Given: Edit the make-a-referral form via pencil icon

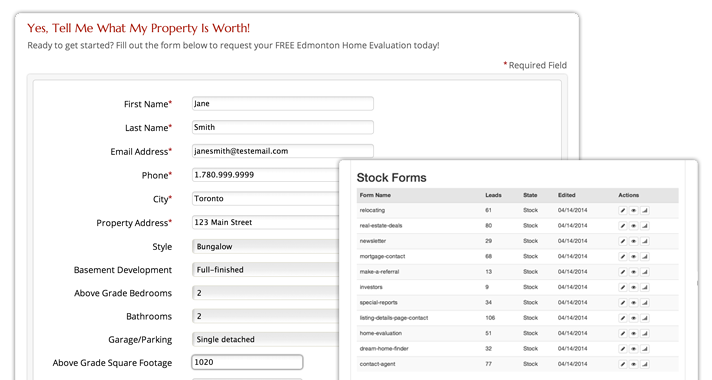Looking at the screenshot, I should 623,272.
